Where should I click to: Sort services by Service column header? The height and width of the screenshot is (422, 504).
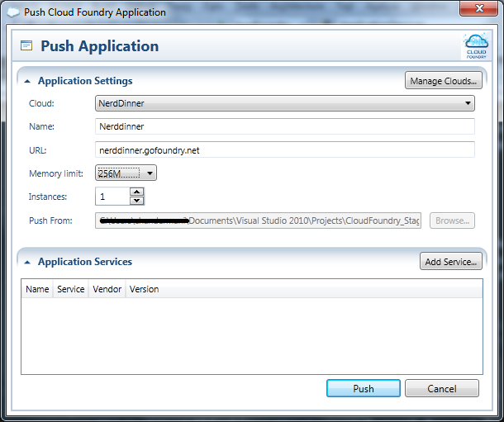tap(71, 289)
